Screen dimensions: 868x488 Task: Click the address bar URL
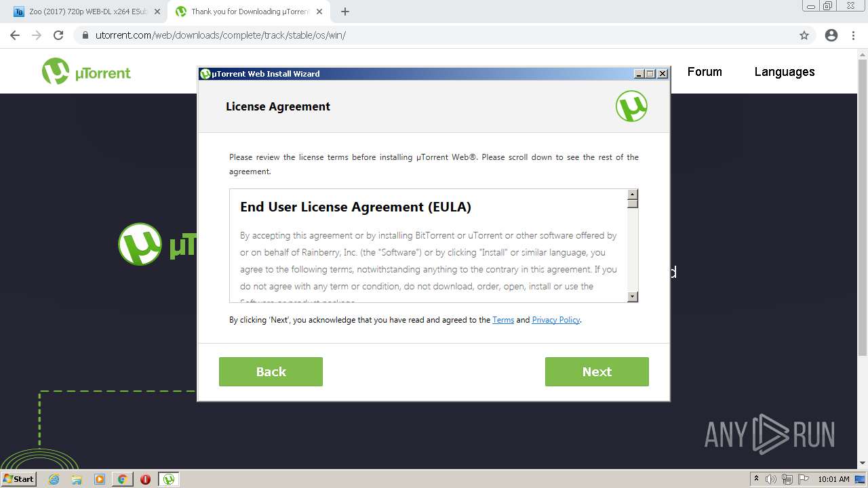click(x=220, y=35)
